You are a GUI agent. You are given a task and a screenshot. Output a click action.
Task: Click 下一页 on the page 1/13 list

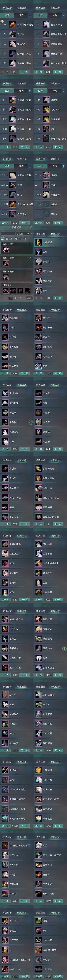coord(24,71)
